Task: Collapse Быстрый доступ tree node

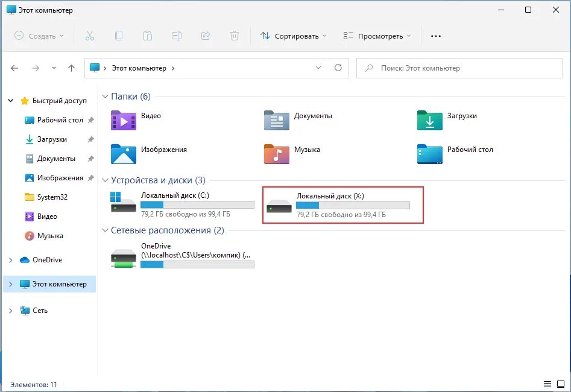Action: tap(11, 101)
